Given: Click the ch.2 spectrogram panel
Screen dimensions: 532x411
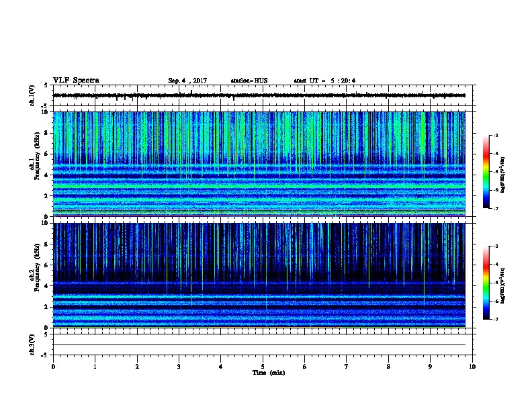Looking at the screenshot, I should tap(259, 275).
